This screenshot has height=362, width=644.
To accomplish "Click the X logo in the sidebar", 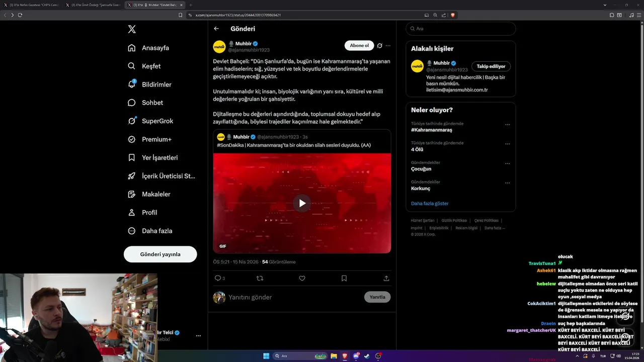I will tap(132, 29).
